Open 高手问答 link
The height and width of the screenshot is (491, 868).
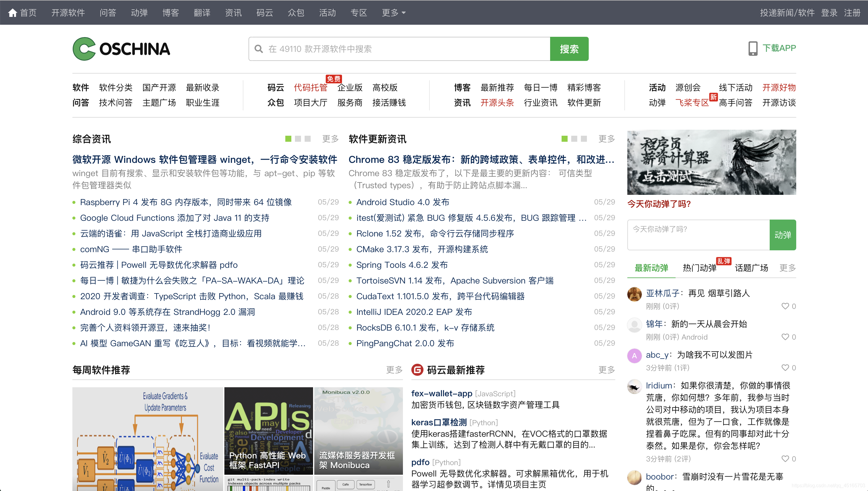[736, 103]
